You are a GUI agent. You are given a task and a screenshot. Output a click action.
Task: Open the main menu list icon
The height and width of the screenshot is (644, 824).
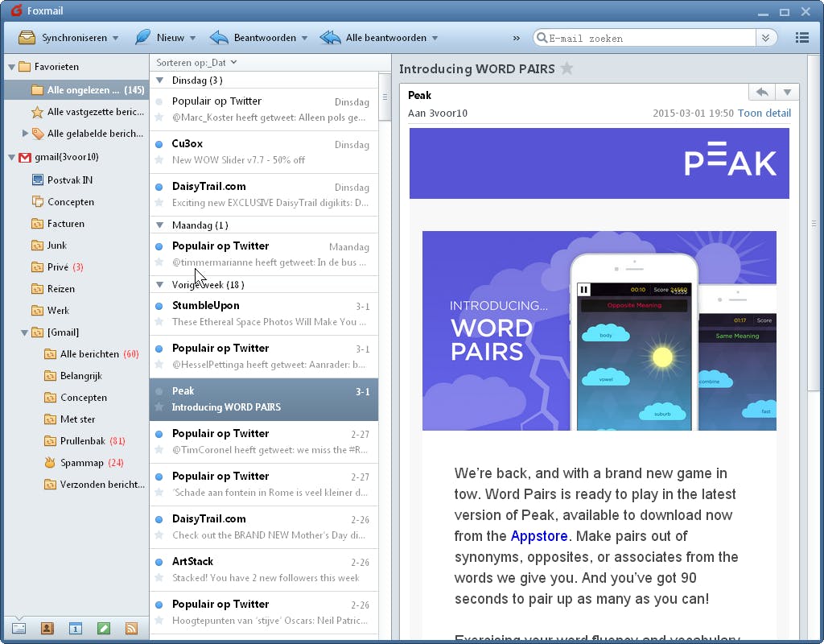802,38
